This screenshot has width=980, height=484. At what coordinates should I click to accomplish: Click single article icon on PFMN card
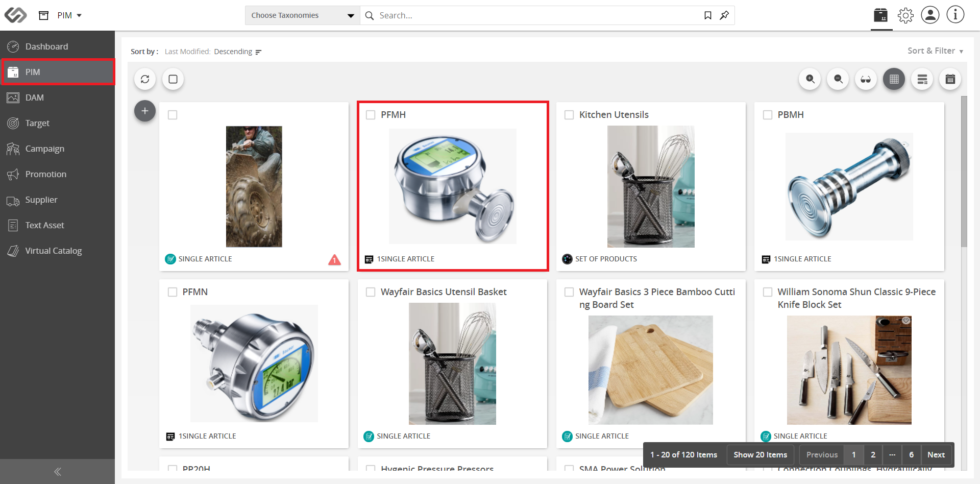click(x=170, y=437)
